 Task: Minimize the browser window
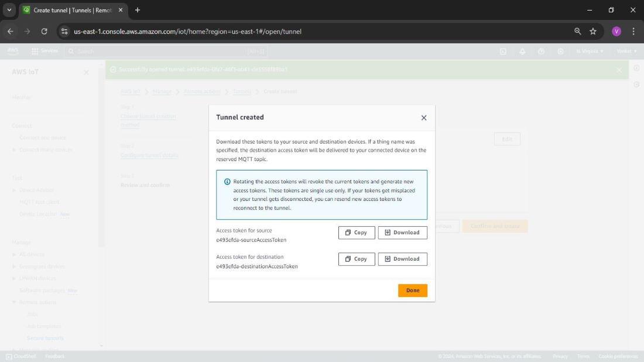click(x=590, y=10)
